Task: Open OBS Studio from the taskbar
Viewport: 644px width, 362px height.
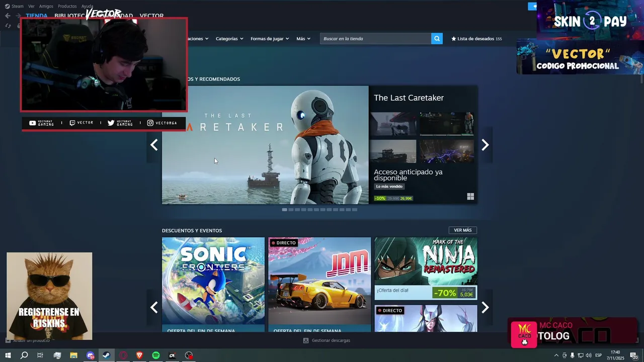Action: click(189, 355)
